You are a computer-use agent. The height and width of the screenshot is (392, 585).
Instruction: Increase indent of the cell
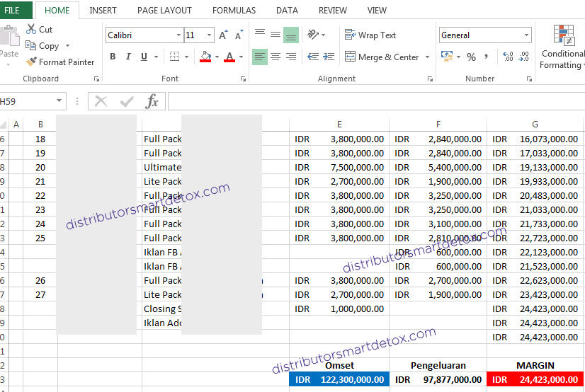(329, 57)
